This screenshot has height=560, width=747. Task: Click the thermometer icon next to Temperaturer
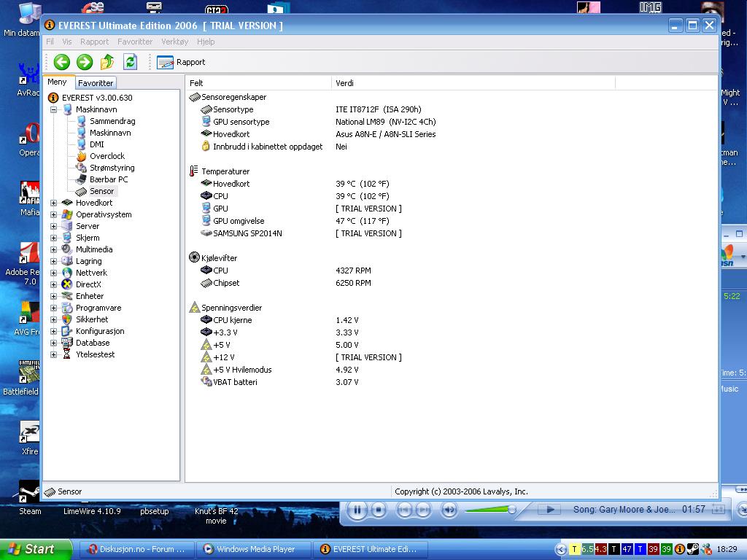(193, 171)
